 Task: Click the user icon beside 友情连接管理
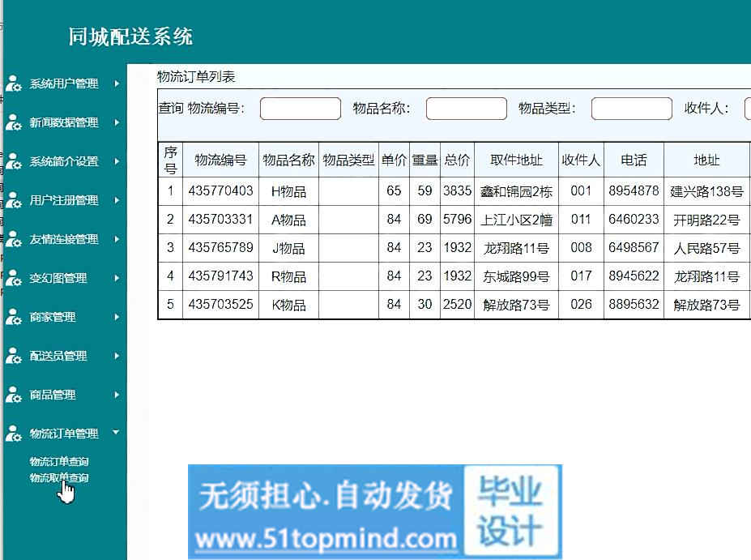[14, 239]
